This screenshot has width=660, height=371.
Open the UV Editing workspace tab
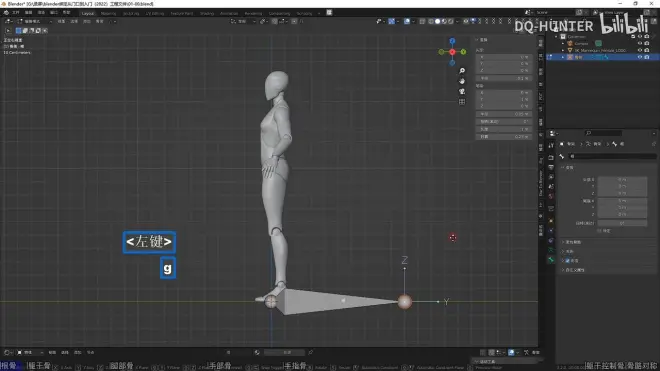click(x=155, y=13)
